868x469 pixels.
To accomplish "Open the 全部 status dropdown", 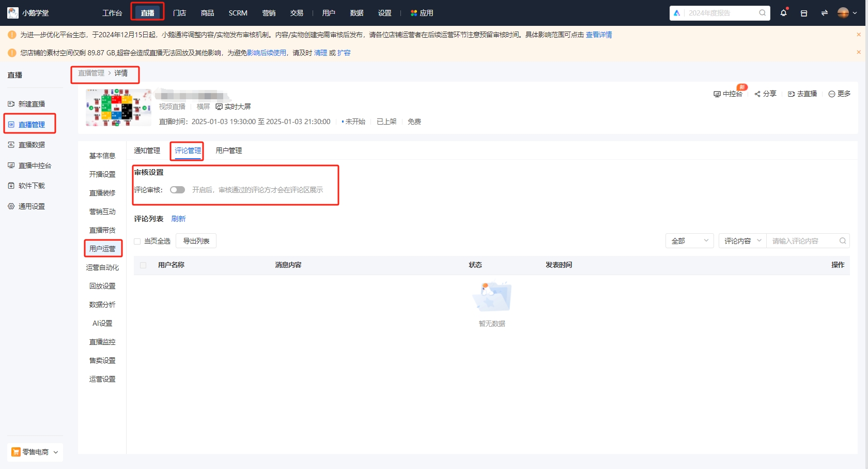I will (x=689, y=240).
